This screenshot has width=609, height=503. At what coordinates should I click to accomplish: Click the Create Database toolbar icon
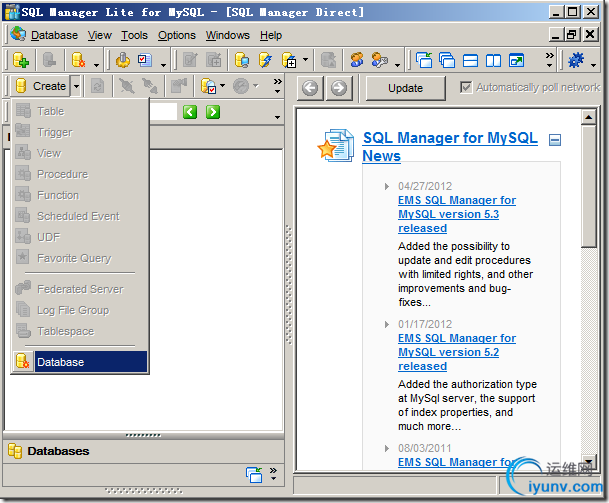78,60
